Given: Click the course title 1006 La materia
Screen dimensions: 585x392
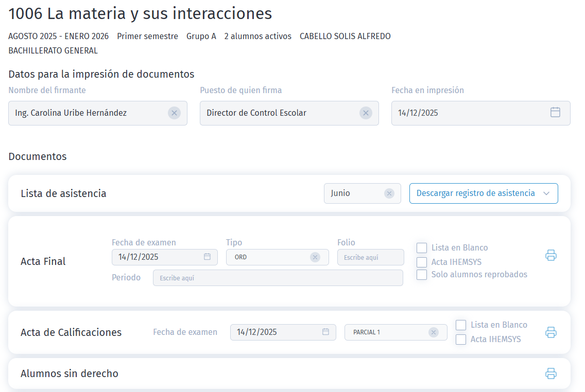Looking at the screenshot, I should pyautogui.click(x=140, y=14).
